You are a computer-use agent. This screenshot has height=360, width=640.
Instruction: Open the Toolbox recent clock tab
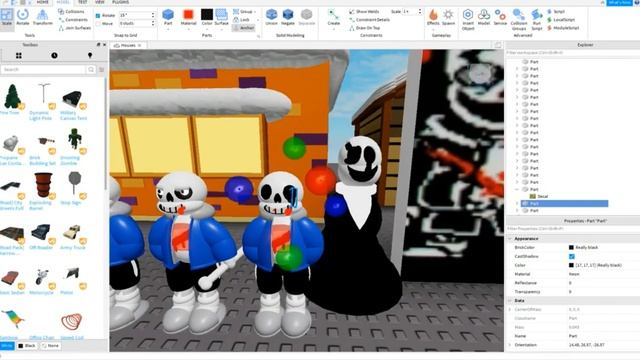(x=54, y=56)
